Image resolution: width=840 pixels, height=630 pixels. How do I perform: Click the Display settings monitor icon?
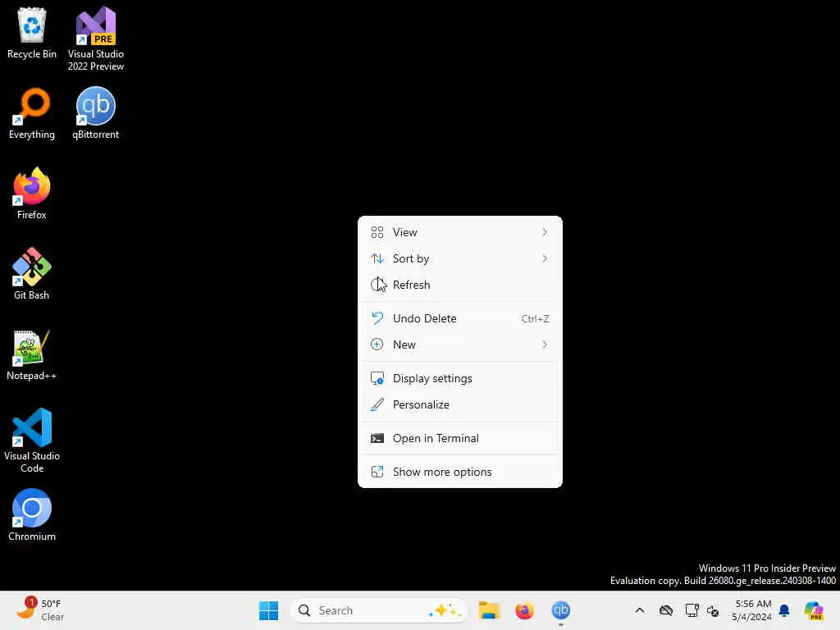tap(377, 378)
